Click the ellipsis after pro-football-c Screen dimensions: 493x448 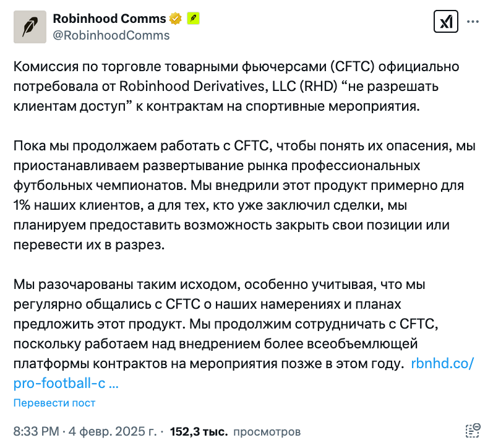pos(113,384)
